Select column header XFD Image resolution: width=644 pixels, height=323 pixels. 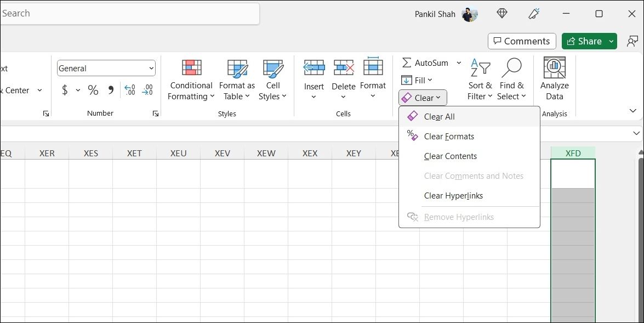click(573, 153)
